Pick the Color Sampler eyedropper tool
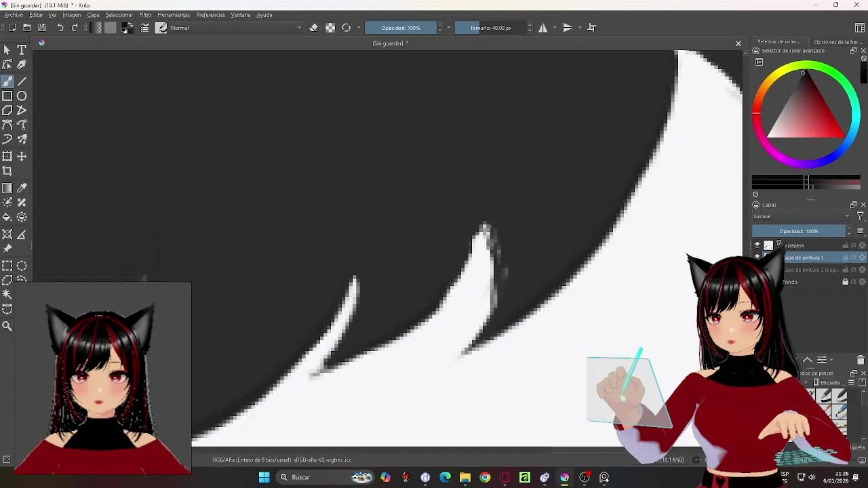 click(x=22, y=188)
